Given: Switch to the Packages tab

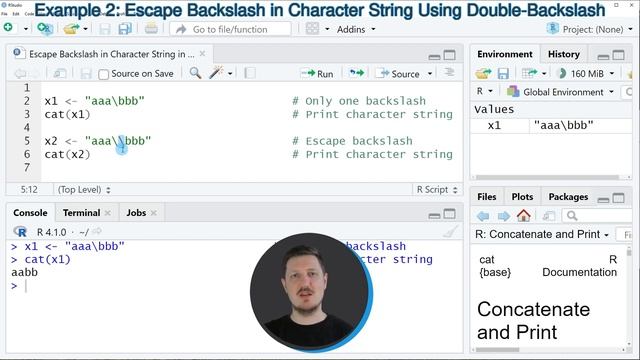Looking at the screenshot, I should click(x=568, y=197).
